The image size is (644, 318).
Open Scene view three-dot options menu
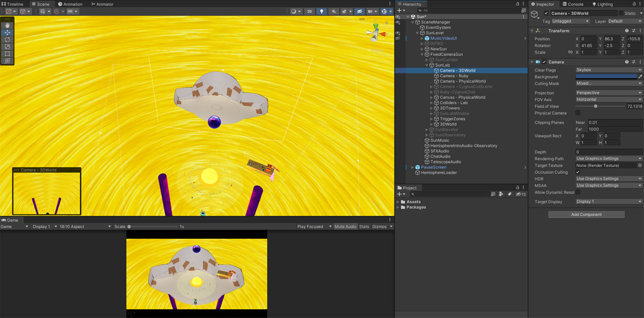[x=390, y=4]
